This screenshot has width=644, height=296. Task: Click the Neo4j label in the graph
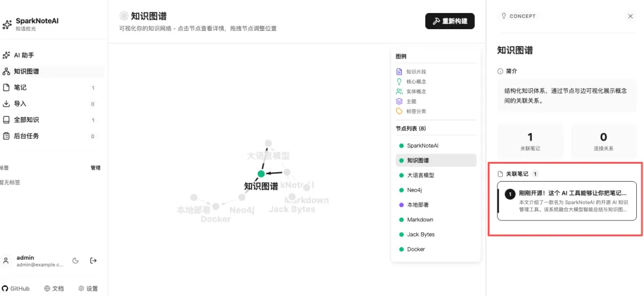coord(242,210)
